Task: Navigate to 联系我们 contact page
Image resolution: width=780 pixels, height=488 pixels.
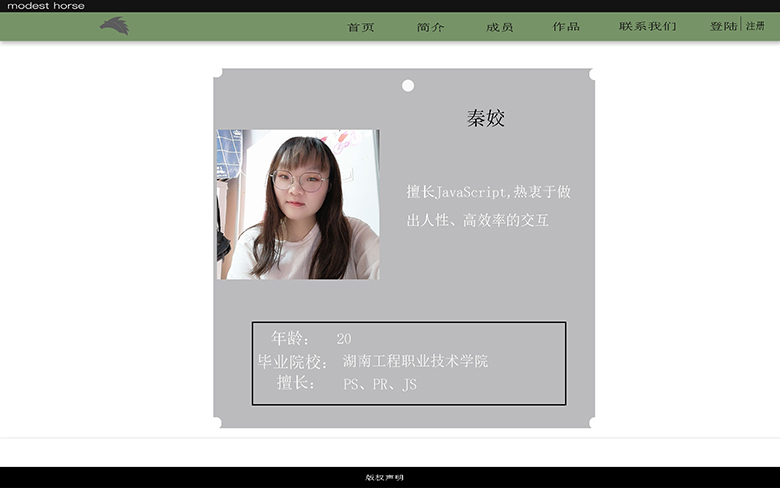Action: (x=647, y=27)
